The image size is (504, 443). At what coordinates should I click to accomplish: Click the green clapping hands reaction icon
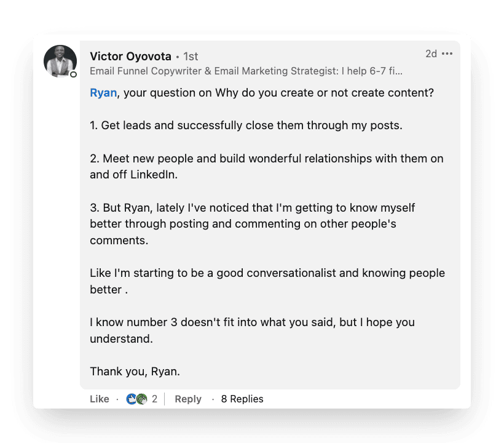coord(141,399)
